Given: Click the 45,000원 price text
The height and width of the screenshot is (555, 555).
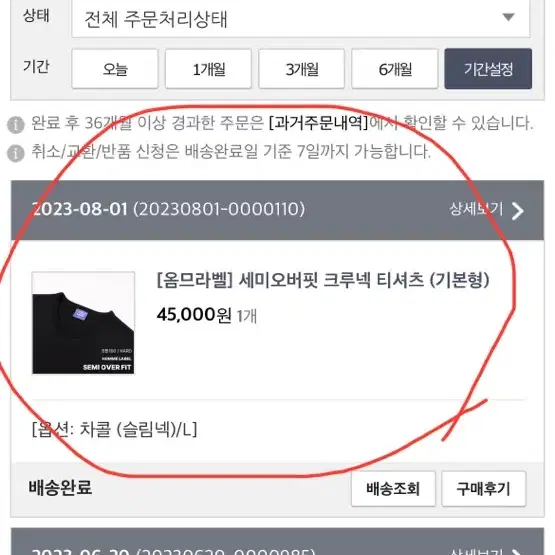Looking at the screenshot, I should pos(194,314).
